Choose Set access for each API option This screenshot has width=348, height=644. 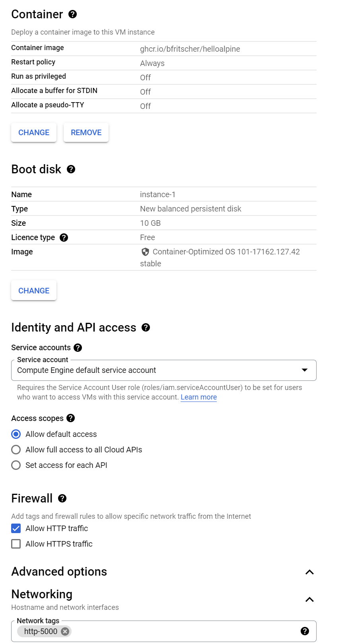click(x=16, y=465)
